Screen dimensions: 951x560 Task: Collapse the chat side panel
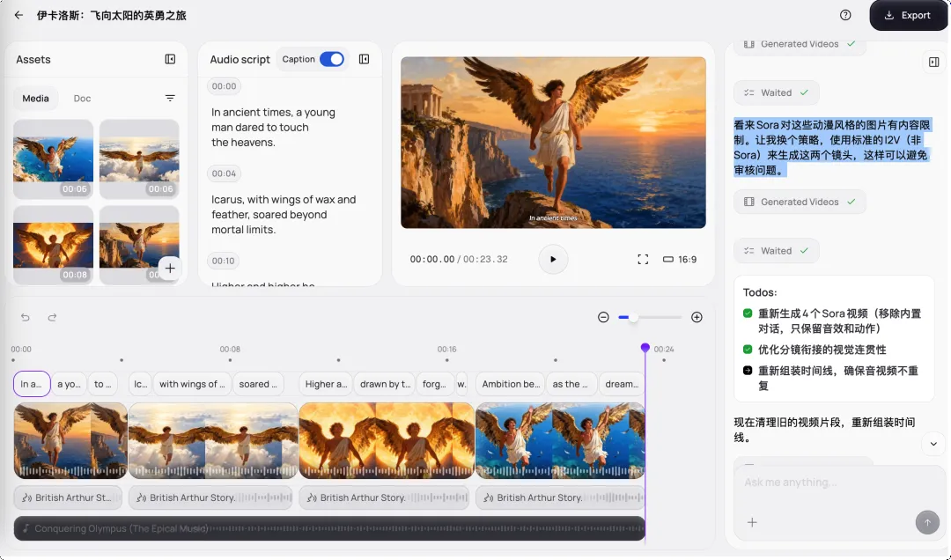(x=933, y=62)
